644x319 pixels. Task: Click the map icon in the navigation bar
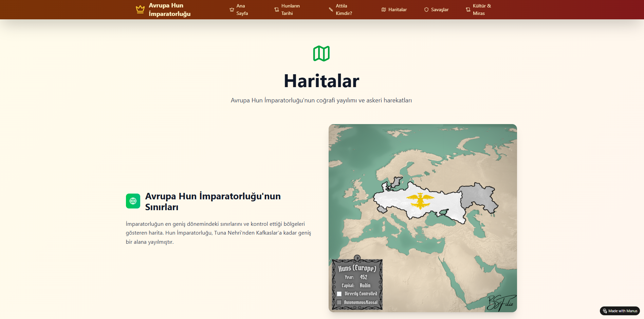point(384,9)
